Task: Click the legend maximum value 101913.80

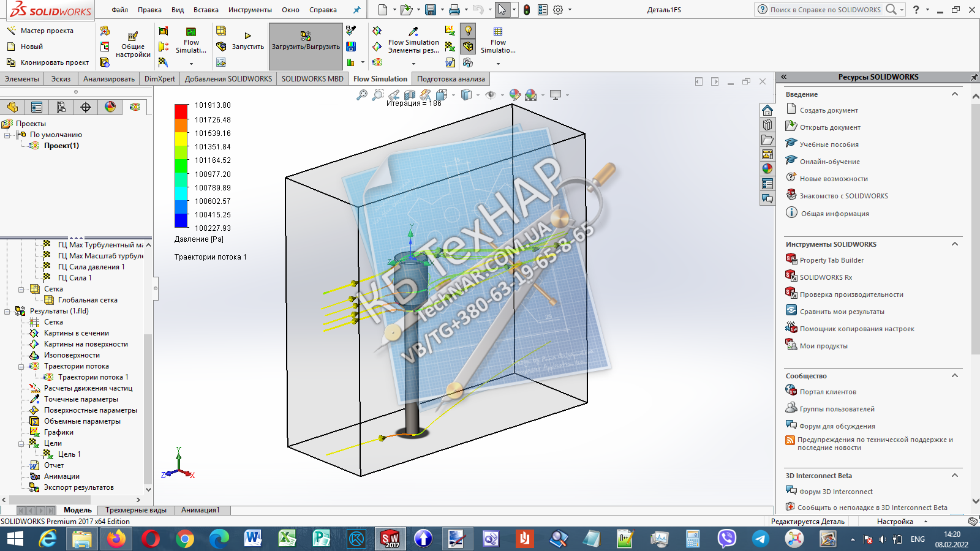Action: click(x=213, y=105)
